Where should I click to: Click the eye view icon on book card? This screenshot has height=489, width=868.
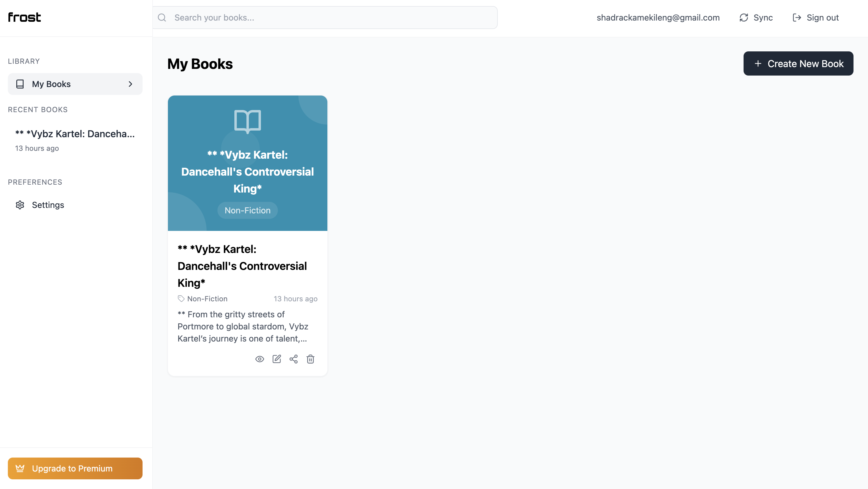[259, 359]
